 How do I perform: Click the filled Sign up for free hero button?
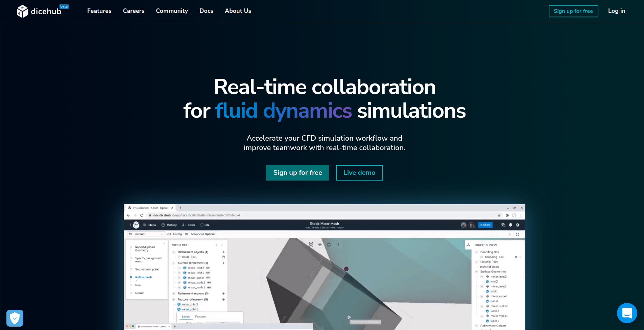tap(297, 173)
